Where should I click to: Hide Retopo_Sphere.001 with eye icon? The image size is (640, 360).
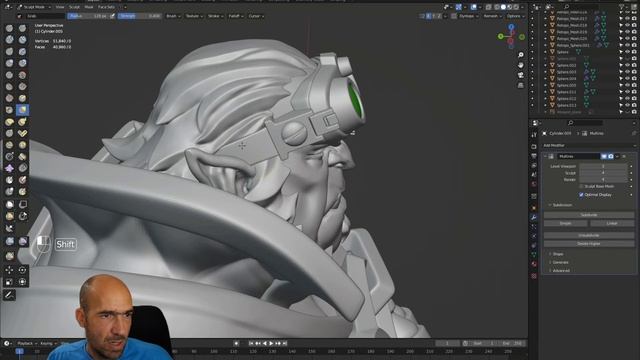[627, 45]
